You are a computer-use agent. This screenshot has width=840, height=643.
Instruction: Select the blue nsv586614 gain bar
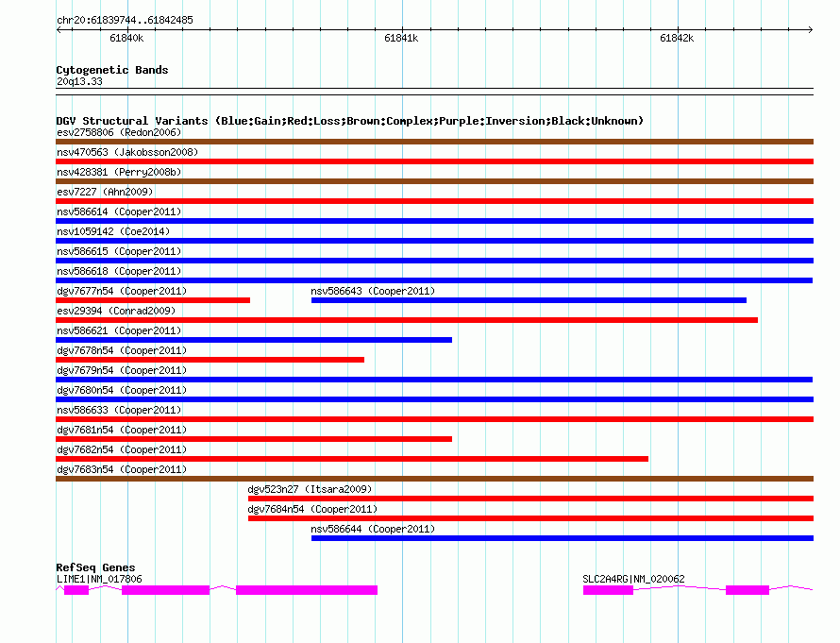(434, 221)
